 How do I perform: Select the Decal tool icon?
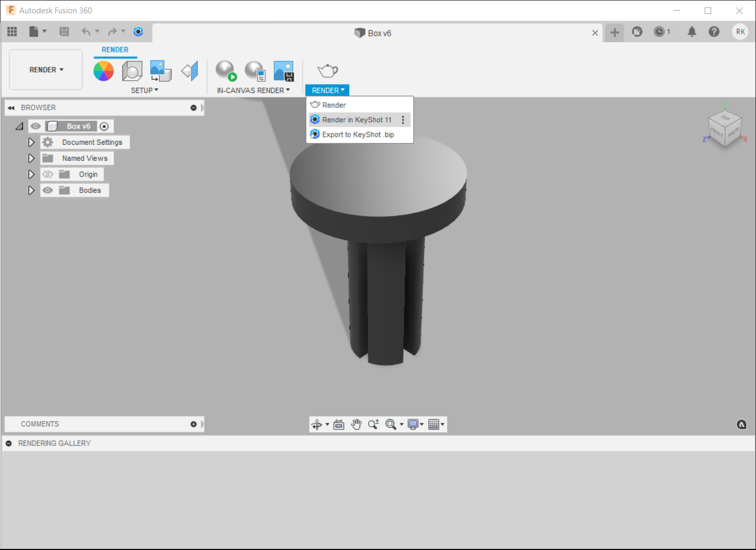[x=160, y=71]
